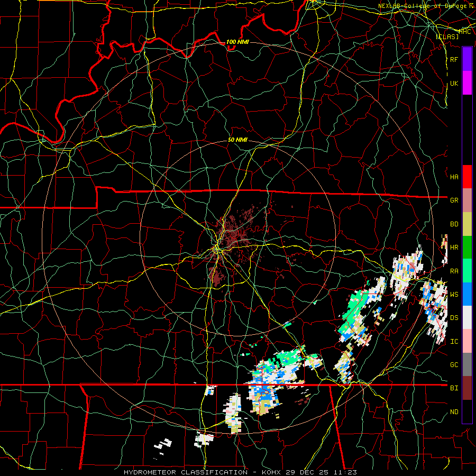The image size is (476, 476).
Task: Click the 'WS' legend label
Action: pyautogui.click(x=454, y=294)
